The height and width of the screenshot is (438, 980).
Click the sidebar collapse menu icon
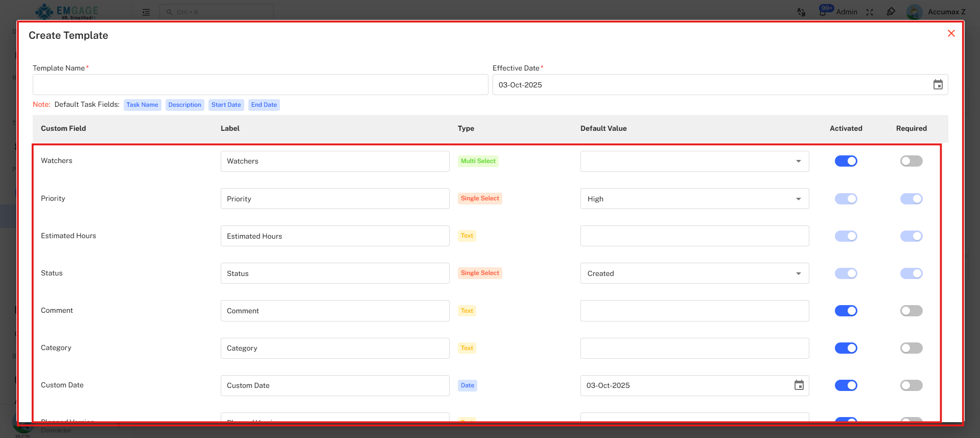[x=146, y=12]
